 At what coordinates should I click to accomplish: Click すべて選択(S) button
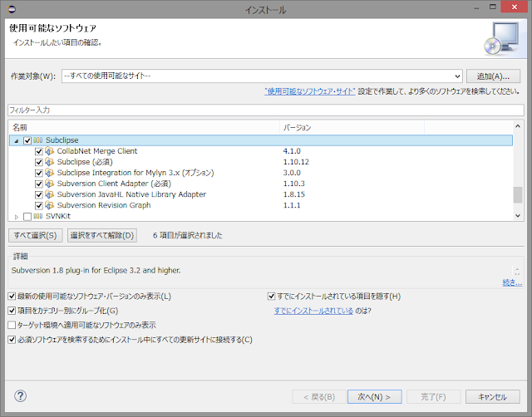pos(35,235)
